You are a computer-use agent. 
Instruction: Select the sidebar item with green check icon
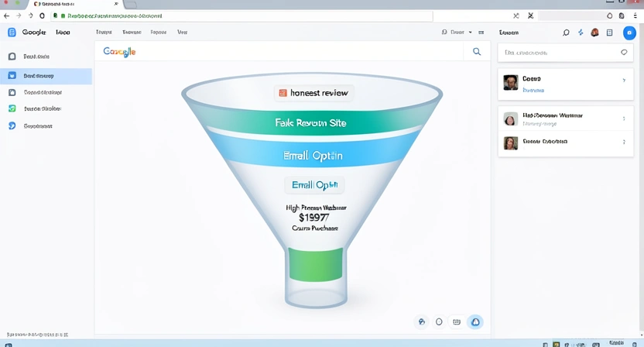(46, 109)
